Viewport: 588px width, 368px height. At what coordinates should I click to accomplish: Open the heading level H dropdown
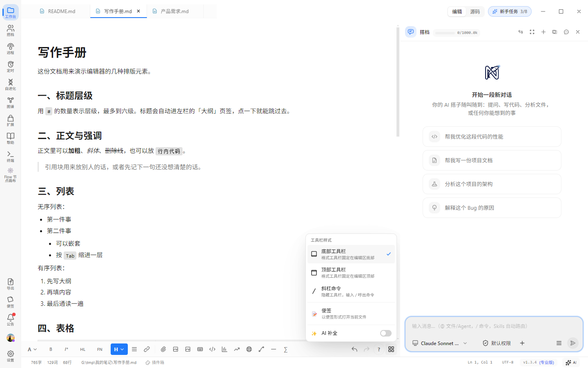(119, 349)
